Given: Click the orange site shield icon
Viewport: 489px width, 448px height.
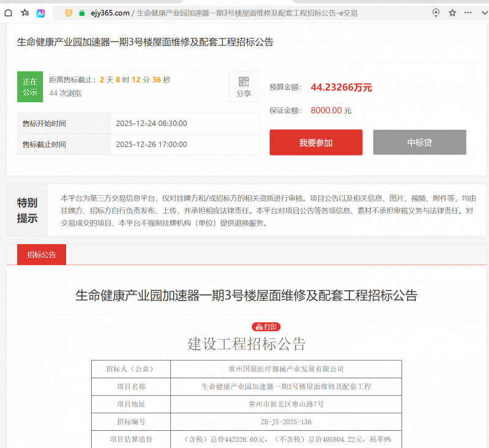Looking at the screenshot, I should pyautogui.click(x=69, y=12).
